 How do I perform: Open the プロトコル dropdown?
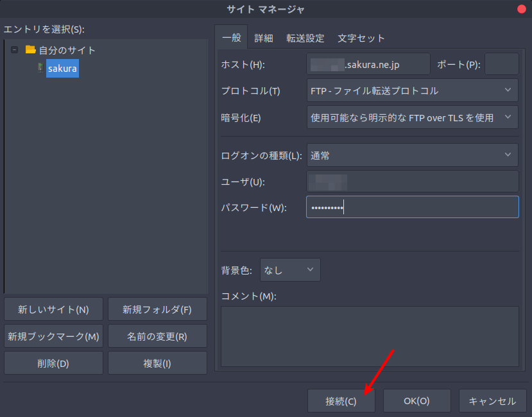coord(412,90)
